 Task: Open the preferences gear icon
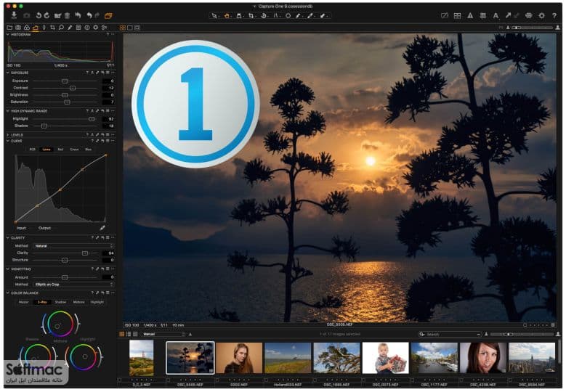541,15
